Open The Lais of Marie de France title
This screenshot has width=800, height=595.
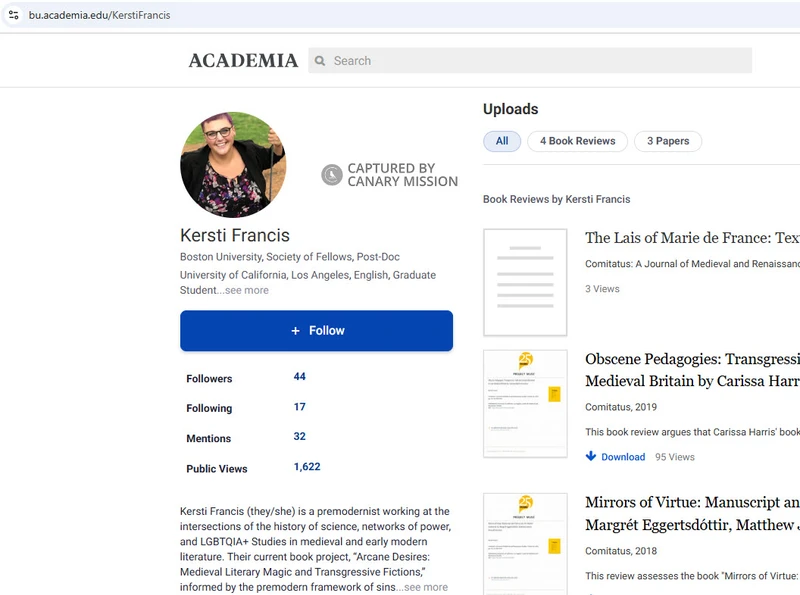692,238
